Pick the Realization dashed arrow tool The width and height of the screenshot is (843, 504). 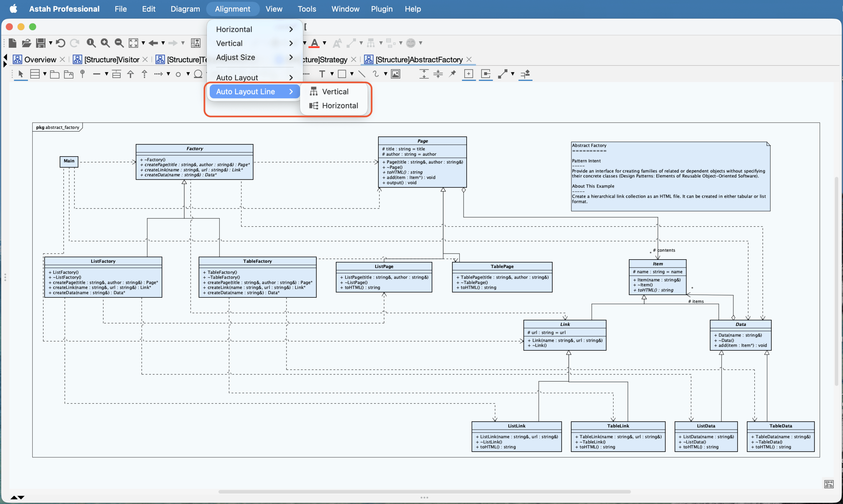pos(145,74)
